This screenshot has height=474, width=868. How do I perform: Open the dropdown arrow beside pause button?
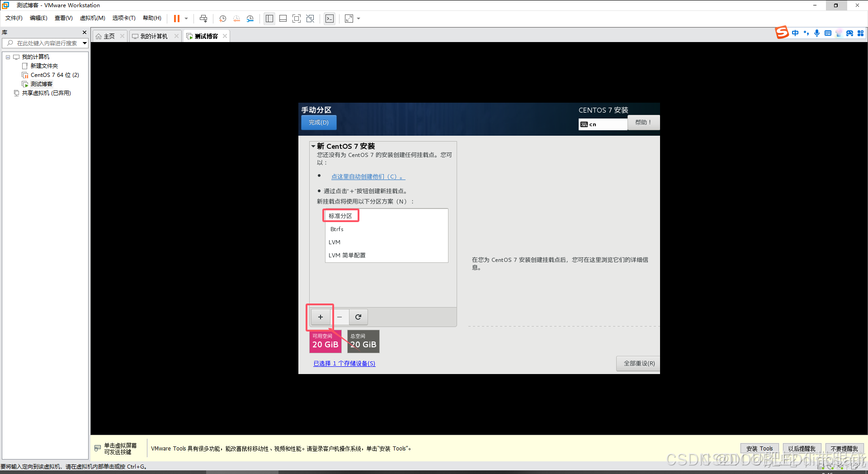coord(186,19)
